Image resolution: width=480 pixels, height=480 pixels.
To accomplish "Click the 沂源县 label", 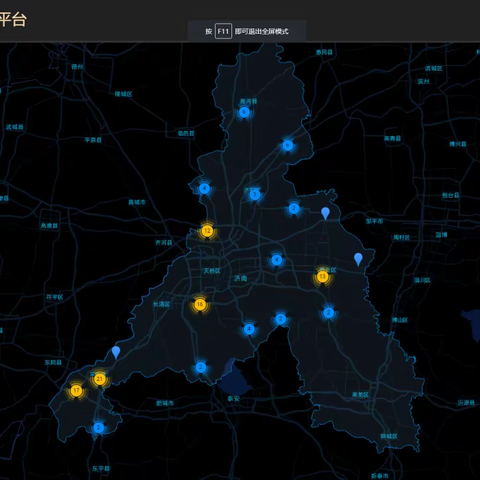I will (466, 403).
